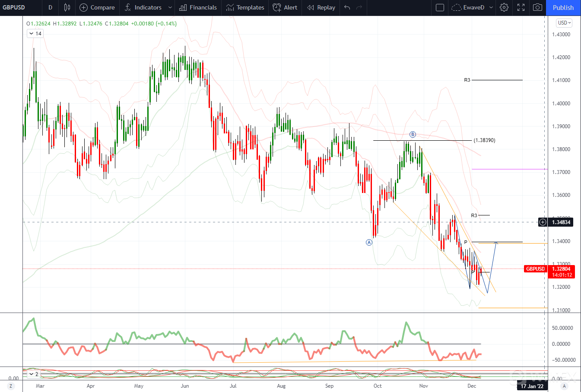Open chart settings gear icon
This screenshot has height=392, width=581.
(x=504, y=7)
